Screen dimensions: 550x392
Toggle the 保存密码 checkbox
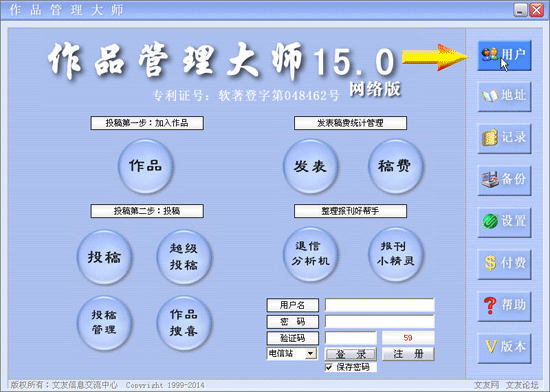(329, 367)
